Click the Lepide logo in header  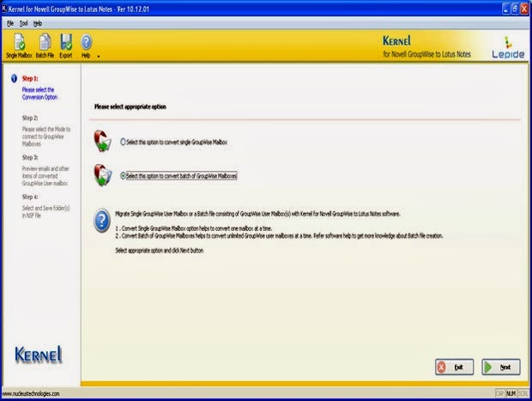coord(508,48)
